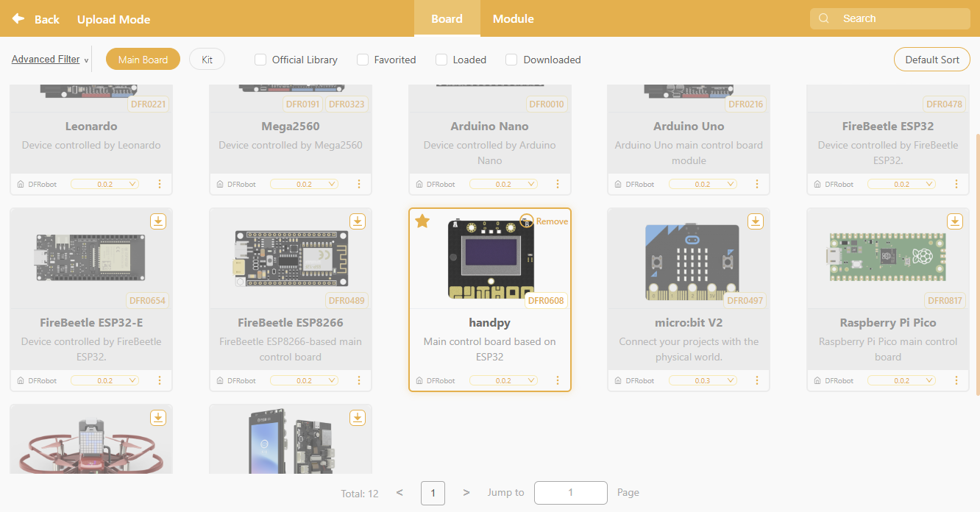Open handpy version dropdown
This screenshot has width=980, height=512.
coord(503,380)
